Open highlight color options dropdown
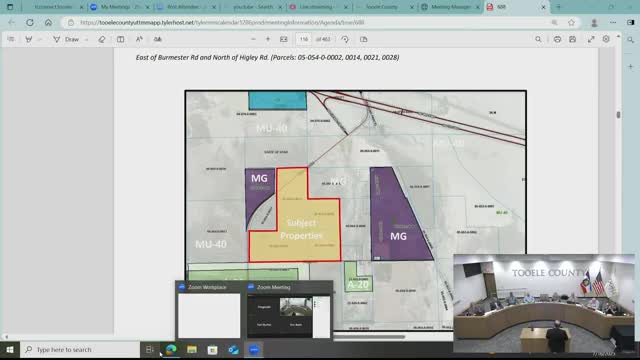This screenshot has height=360, width=640. (x=40, y=39)
